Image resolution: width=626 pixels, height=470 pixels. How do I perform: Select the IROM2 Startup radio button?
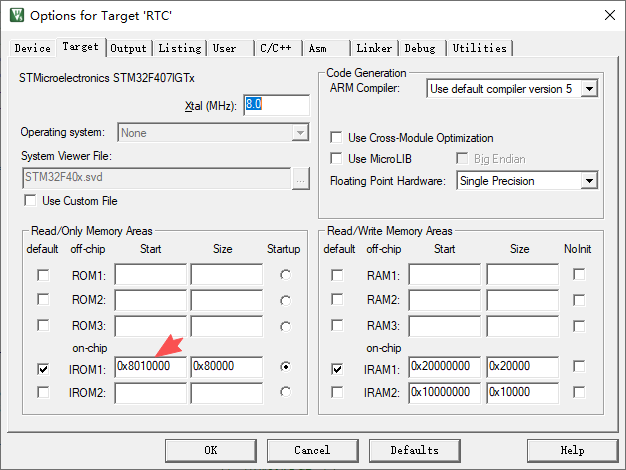[x=285, y=392]
